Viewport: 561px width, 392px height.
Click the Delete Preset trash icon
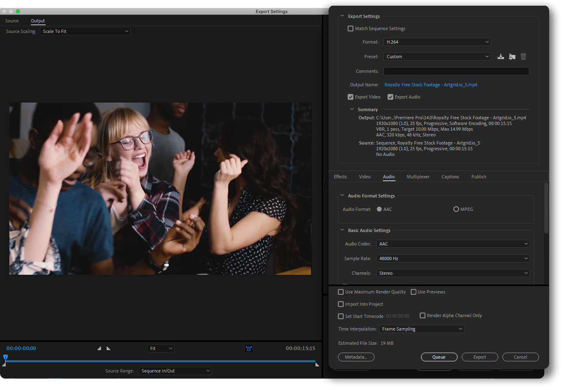coord(524,57)
